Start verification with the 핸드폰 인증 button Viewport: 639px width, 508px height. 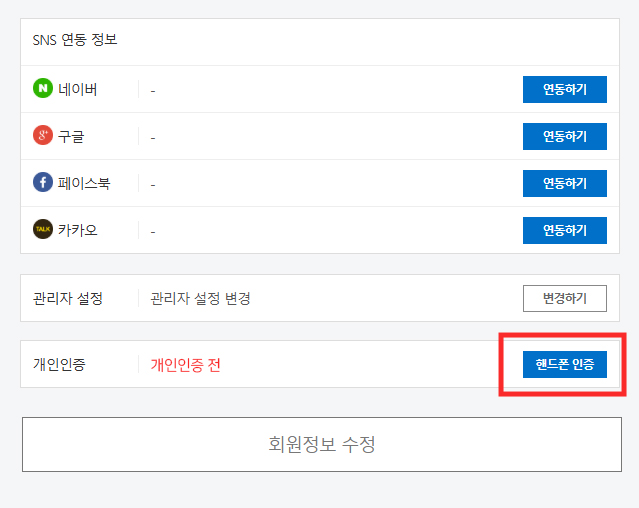pos(564,365)
